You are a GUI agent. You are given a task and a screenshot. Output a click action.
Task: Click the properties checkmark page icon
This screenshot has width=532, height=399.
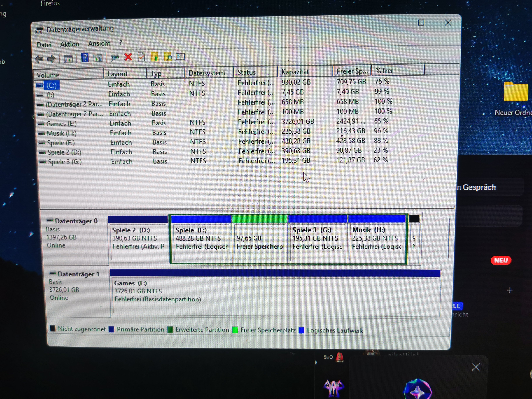pyautogui.click(x=141, y=57)
